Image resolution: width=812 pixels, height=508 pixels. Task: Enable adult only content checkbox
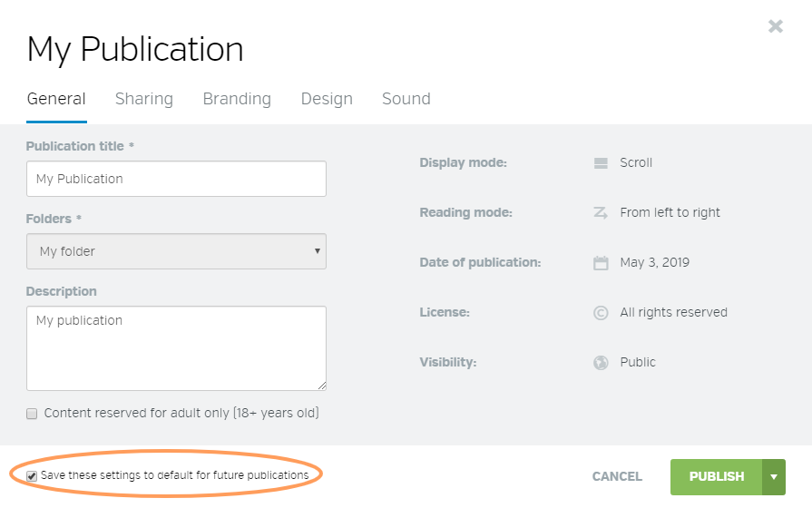click(x=32, y=414)
